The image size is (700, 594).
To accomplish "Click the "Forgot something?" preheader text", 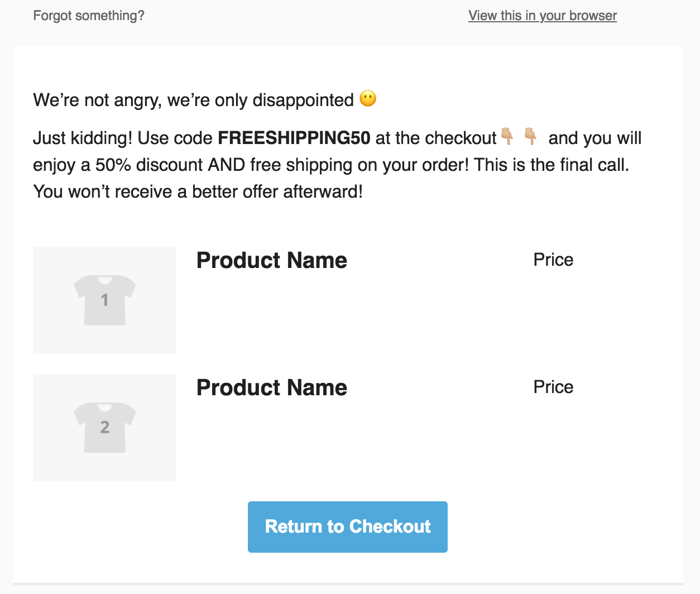I will coord(89,16).
